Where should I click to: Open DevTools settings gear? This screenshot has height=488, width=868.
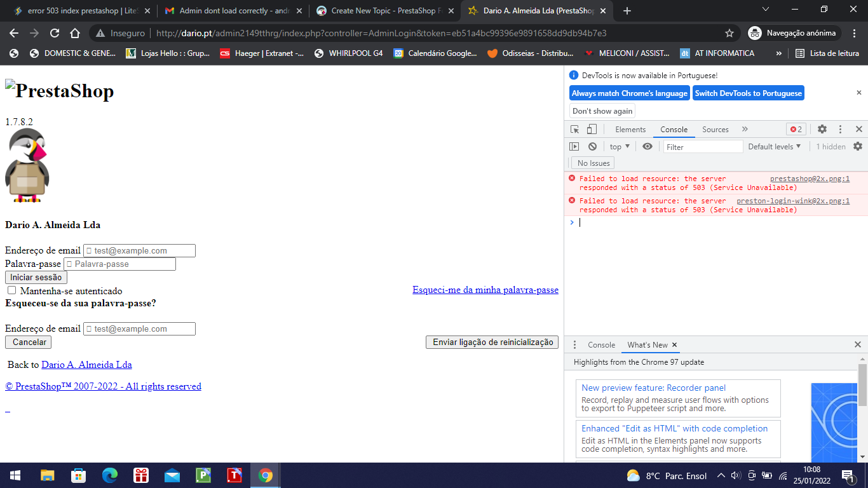(822, 129)
